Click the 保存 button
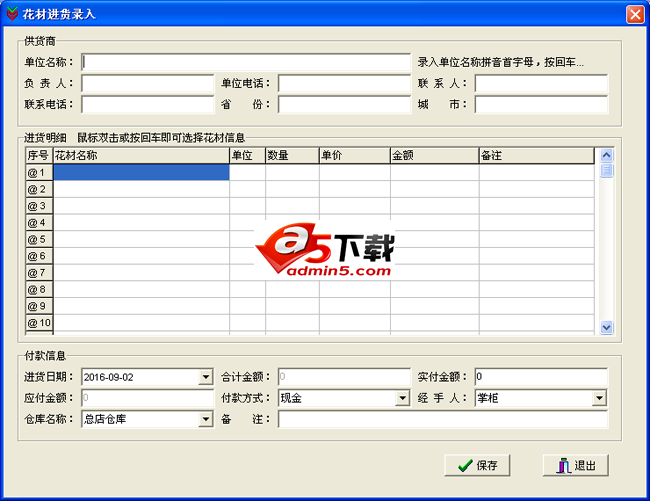 (477, 465)
